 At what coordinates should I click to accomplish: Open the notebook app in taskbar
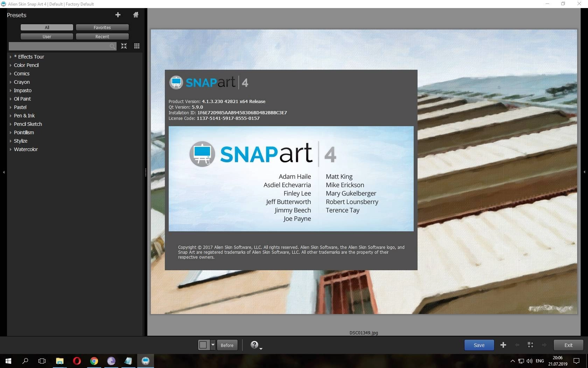pyautogui.click(x=128, y=361)
